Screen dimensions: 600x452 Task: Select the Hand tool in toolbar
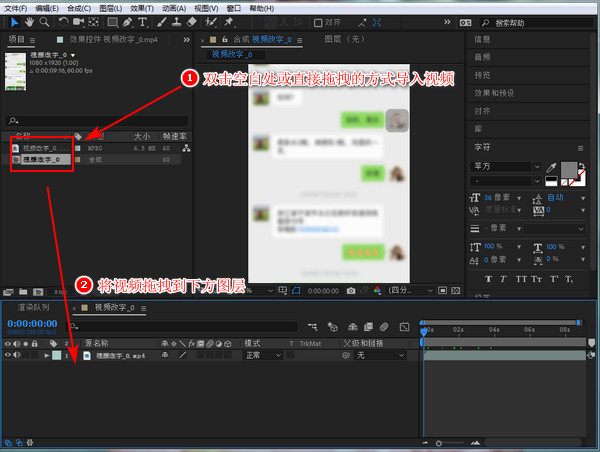(29, 21)
